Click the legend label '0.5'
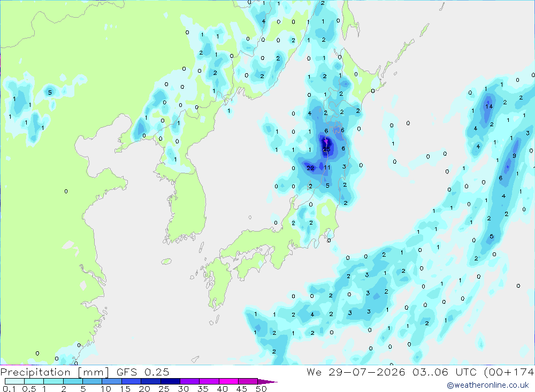The width and height of the screenshot is (535, 392). pyautogui.click(x=29, y=389)
